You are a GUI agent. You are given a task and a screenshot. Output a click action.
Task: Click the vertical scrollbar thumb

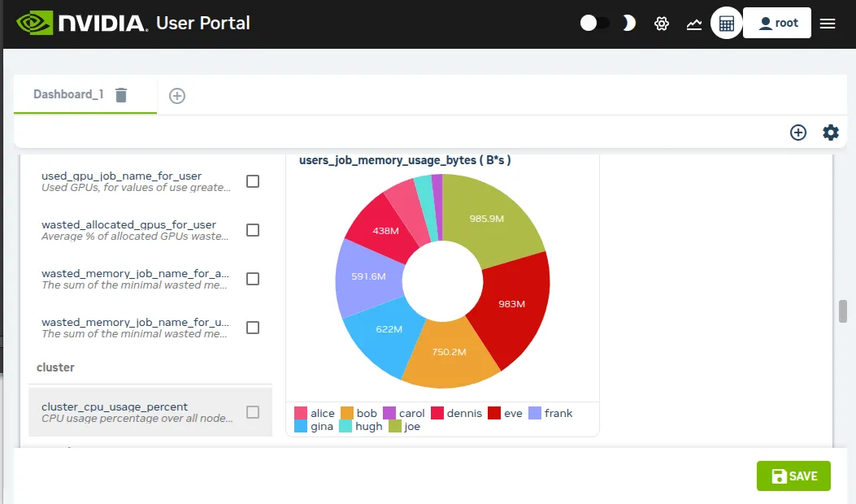click(843, 311)
